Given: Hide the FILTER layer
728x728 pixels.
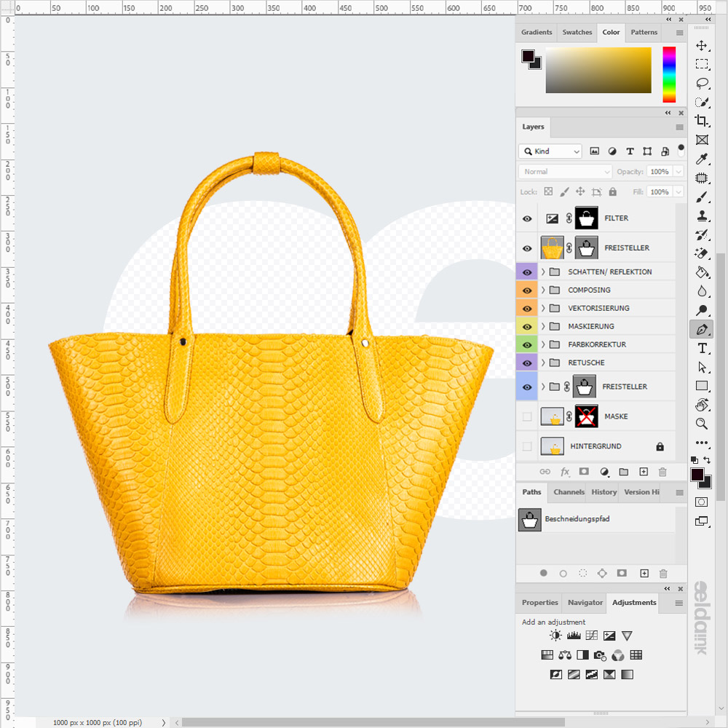Looking at the screenshot, I should click(x=527, y=218).
